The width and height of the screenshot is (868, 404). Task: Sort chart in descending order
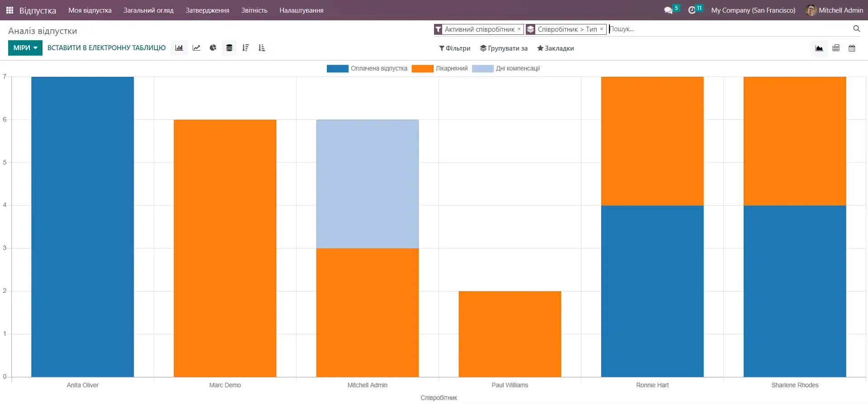pos(245,48)
